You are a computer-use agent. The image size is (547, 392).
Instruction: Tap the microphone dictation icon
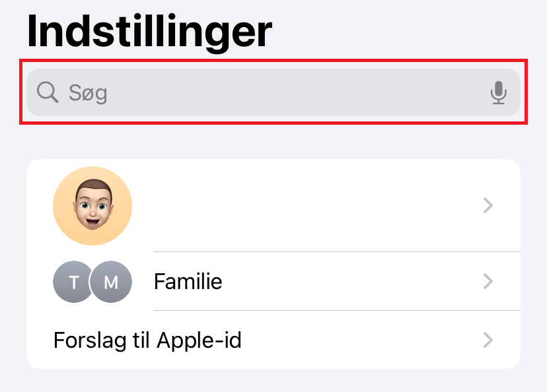[499, 93]
